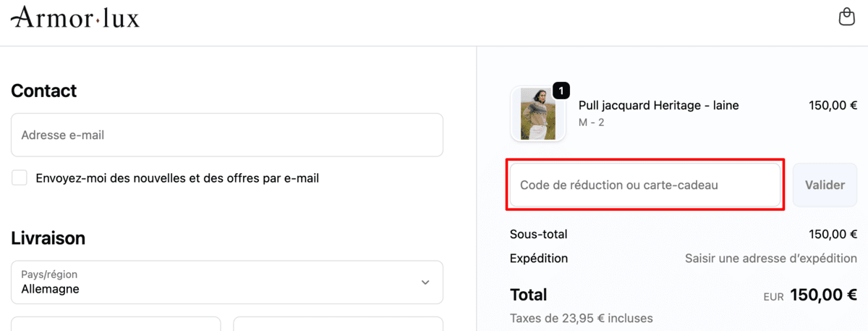Click the discount code or gift card field
This screenshot has width=868, height=331.
(644, 185)
